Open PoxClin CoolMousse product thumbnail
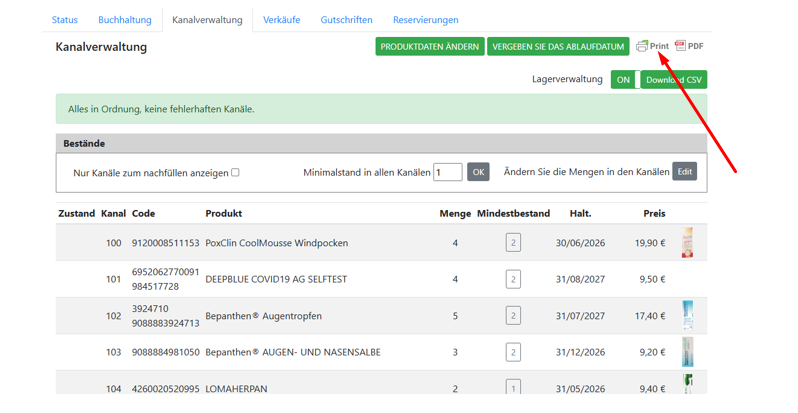The height and width of the screenshot is (413, 798). [687, 243]
